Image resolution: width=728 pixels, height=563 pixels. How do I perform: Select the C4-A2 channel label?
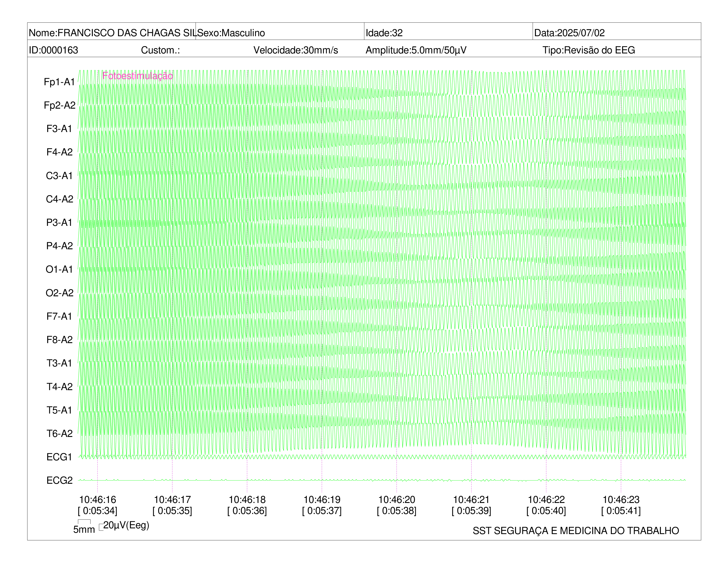59,199
